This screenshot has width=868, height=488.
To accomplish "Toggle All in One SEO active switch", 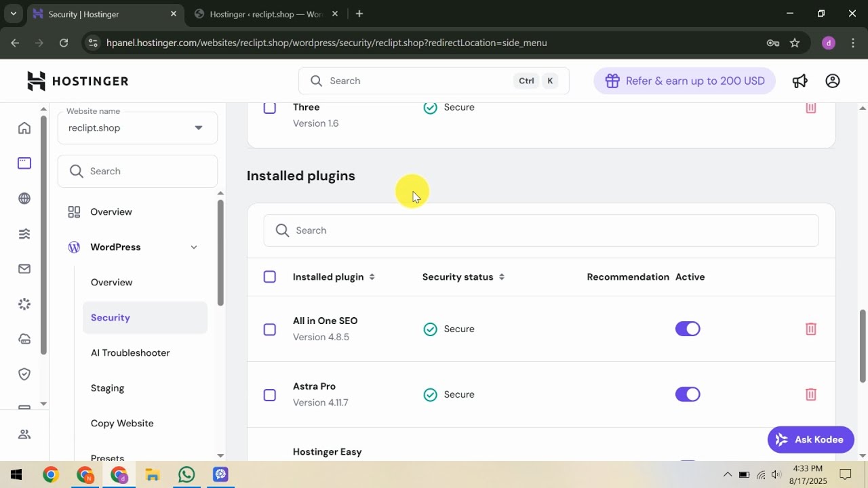I will [688, 329].
